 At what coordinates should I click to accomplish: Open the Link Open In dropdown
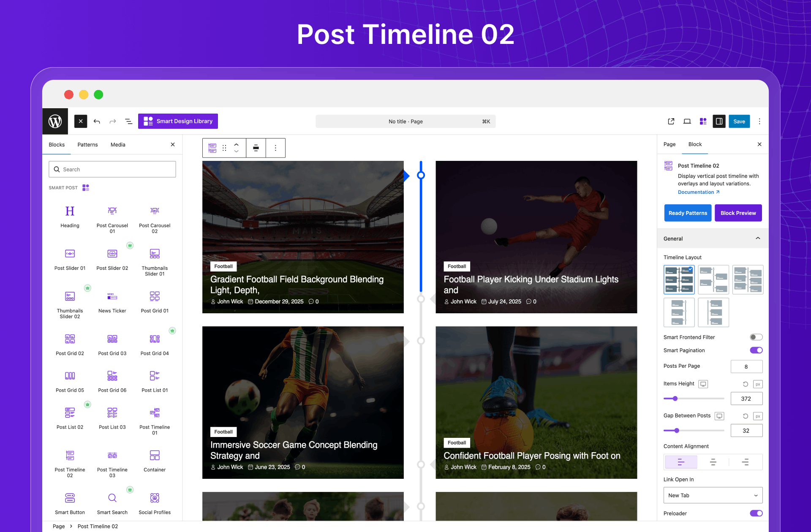(713, 495)
